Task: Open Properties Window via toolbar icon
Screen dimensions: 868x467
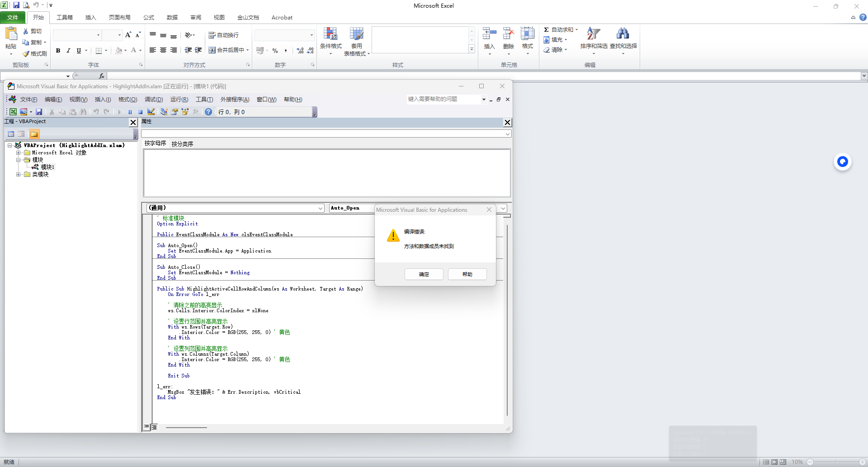Action: click(x=175, y=112)
